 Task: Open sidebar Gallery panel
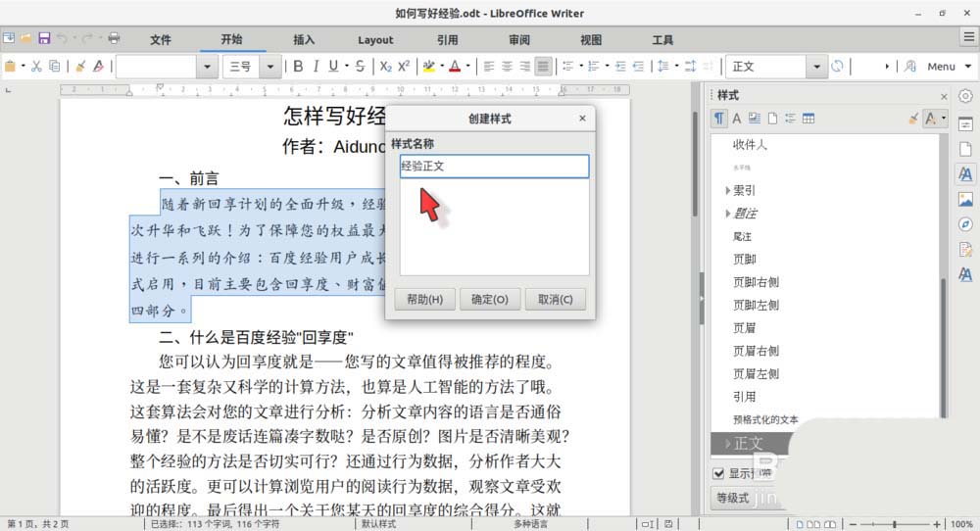point(965,199)
